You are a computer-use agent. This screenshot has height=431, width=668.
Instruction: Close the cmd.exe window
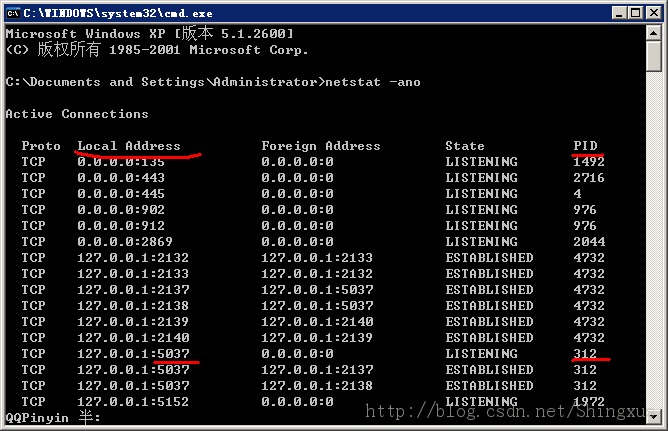654,13
